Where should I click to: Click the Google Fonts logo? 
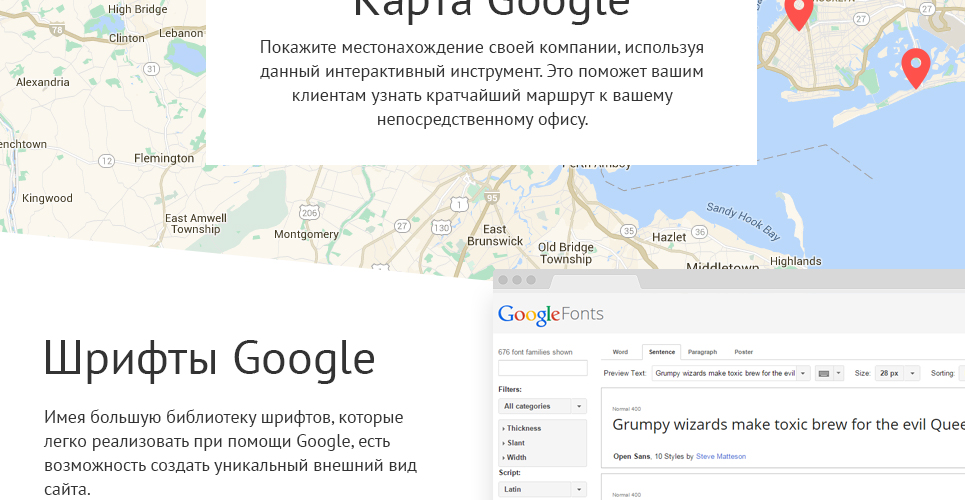551,315
